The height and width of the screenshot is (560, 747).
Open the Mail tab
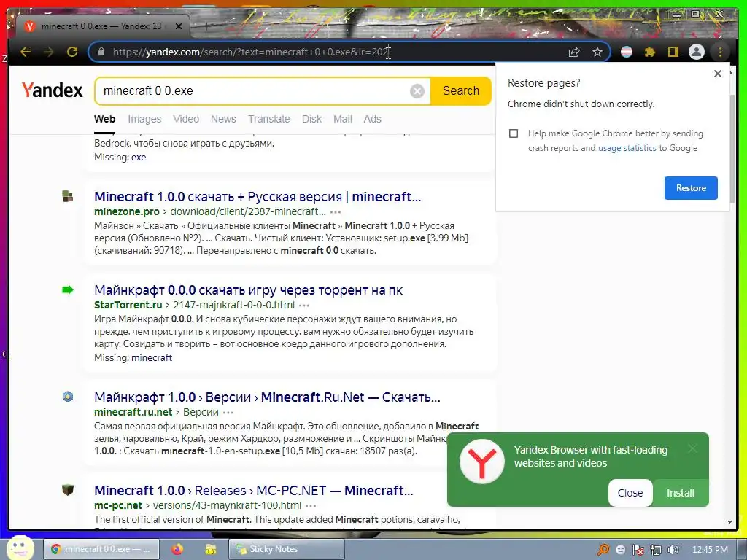(343, 119)
